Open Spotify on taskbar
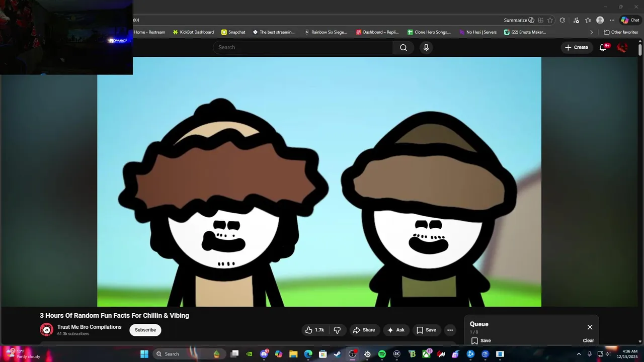 pos(382,354)
